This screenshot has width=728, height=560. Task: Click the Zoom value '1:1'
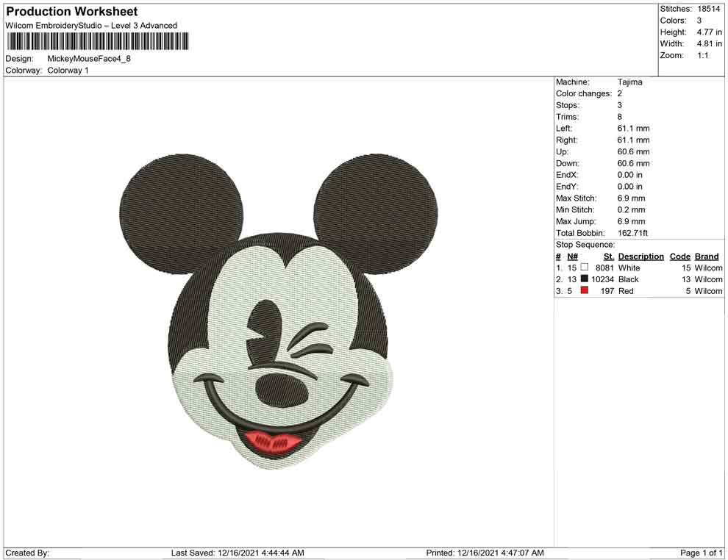point(702,55)
